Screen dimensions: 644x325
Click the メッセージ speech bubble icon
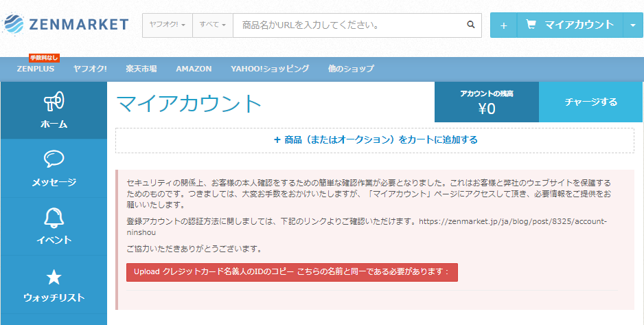click(54, 159)
